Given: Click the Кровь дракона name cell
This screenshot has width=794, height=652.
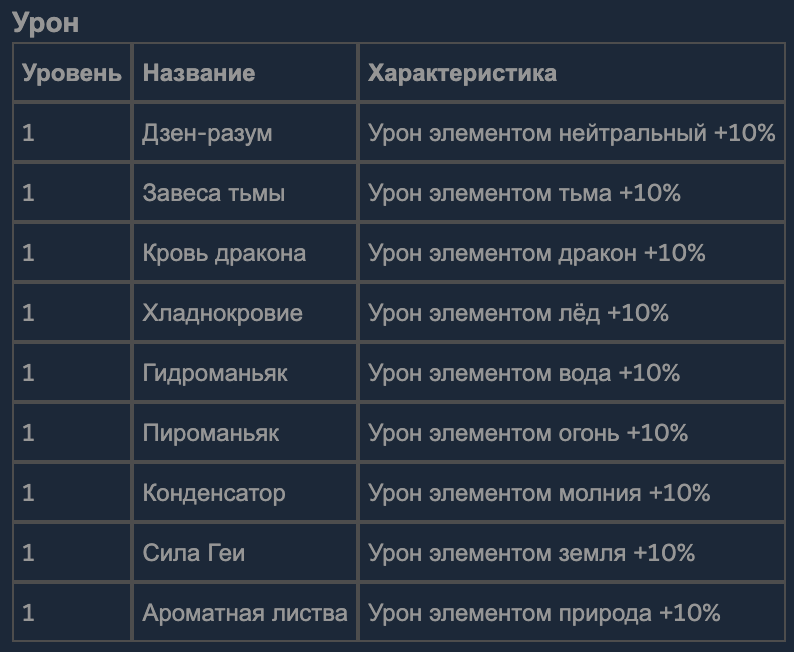Looking at the screenshot, I should [245, 253].
